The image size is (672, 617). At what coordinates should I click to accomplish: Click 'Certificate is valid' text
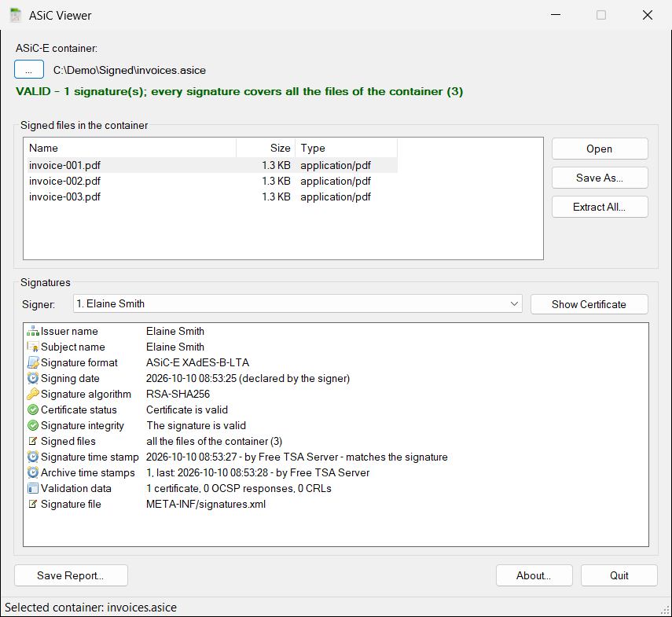187,409
